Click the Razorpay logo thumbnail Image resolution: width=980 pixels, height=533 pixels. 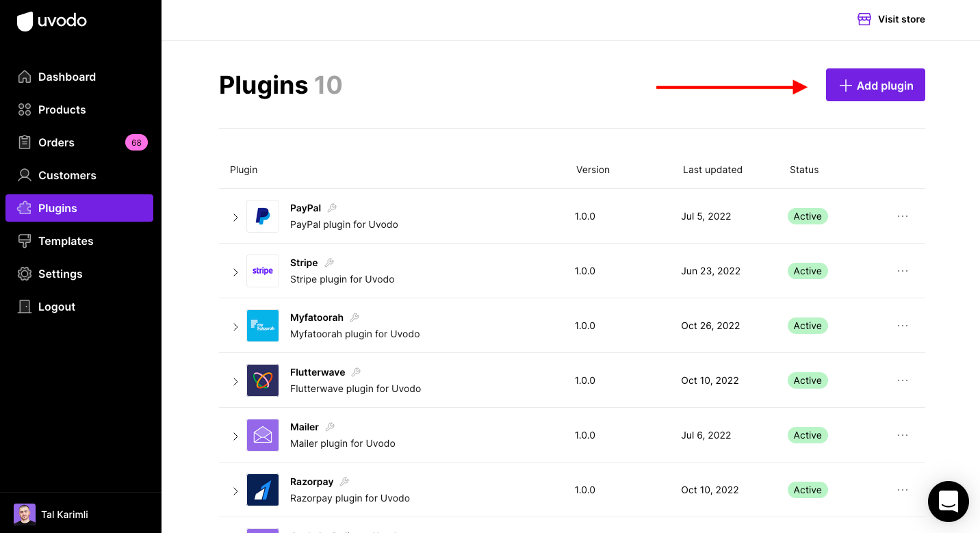click(263, 490)
